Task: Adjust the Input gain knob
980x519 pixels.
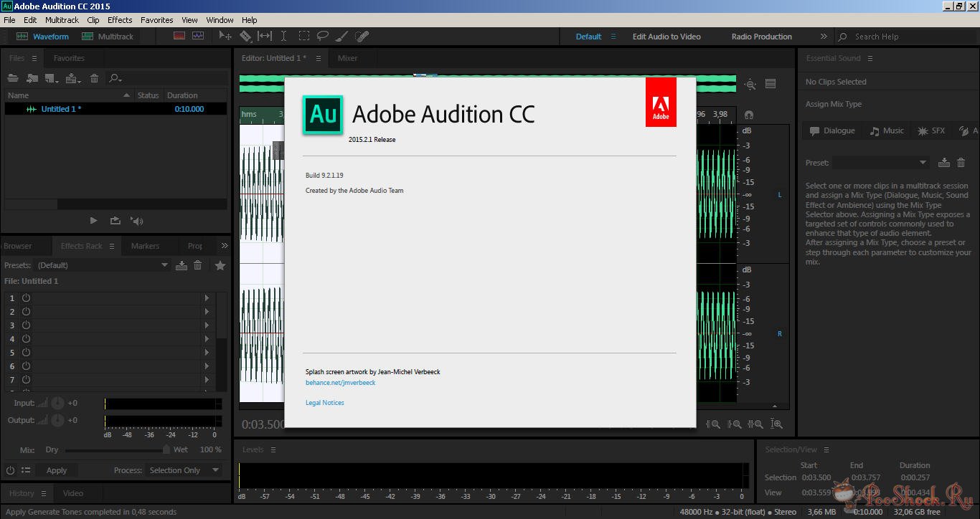Action: (57, 404)
